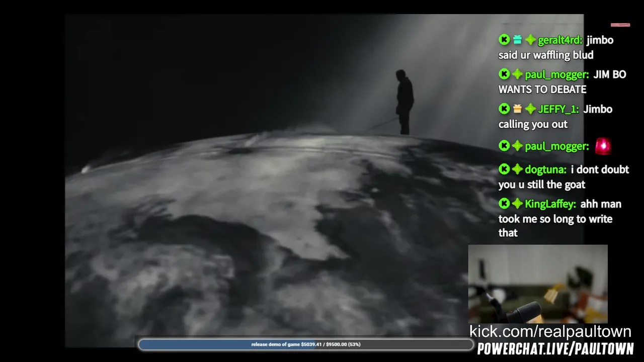Click 'WANTS TO DEBATE' message text
This screenshot has height=362, width=644.
tap(542, 89)
